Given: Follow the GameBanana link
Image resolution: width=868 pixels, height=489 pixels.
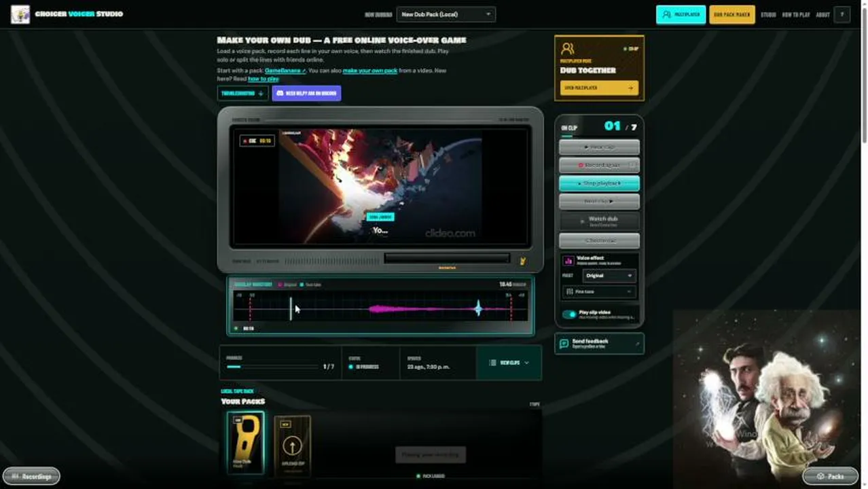Looking at the screenshot, I should tap(285, 71).
